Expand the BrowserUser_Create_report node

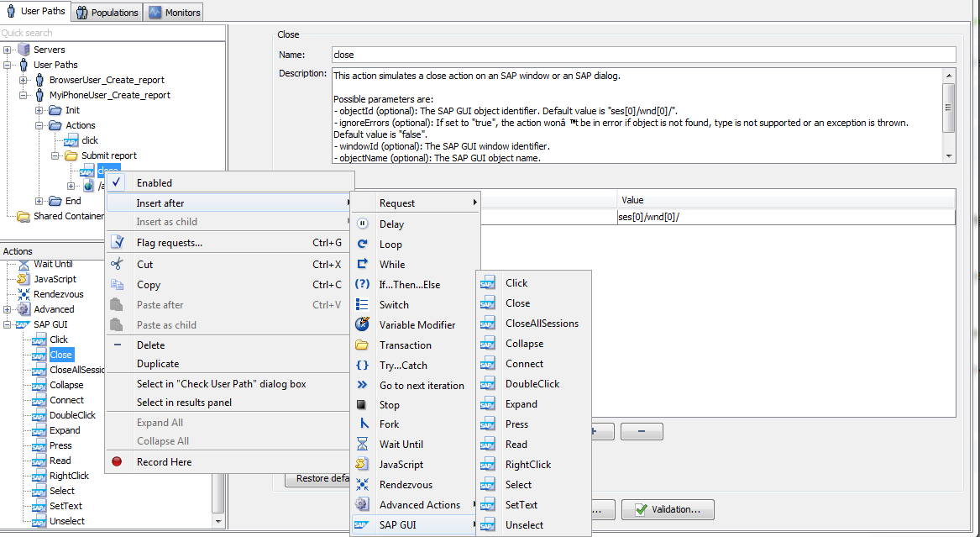point(24,80)
